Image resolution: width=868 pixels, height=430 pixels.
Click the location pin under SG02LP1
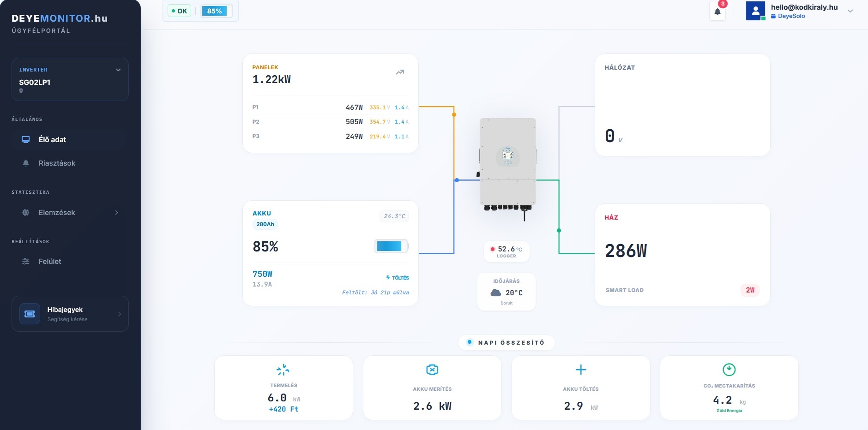tap(21, 91)
